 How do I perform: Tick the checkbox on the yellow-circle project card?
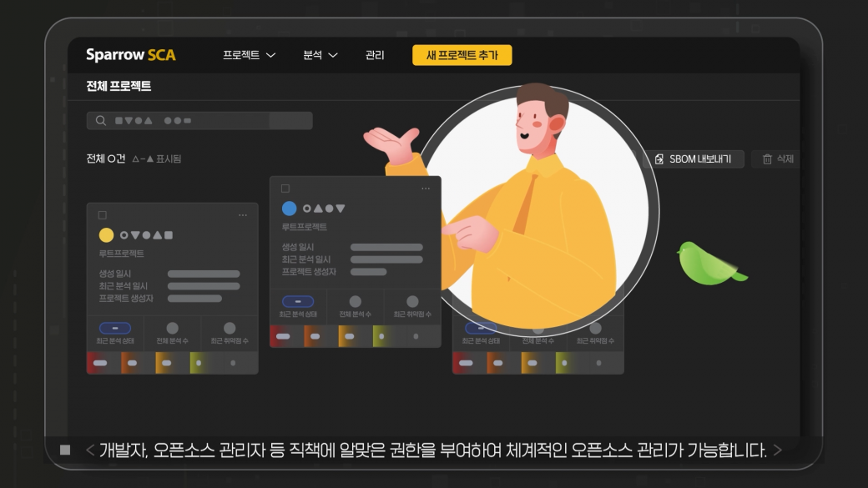click(103, 215)
